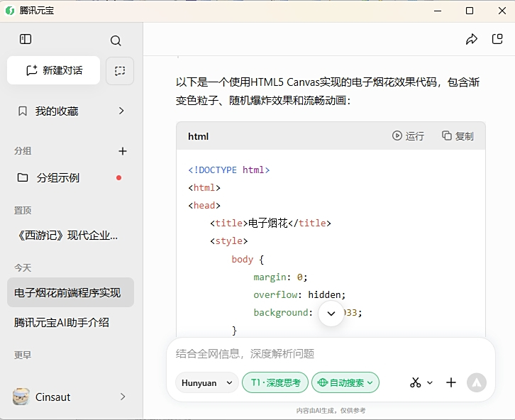Select the 《西游记》 pinned conversation
Image resolution: width=515 pixels, height=420 pixels.
point(66,236)
